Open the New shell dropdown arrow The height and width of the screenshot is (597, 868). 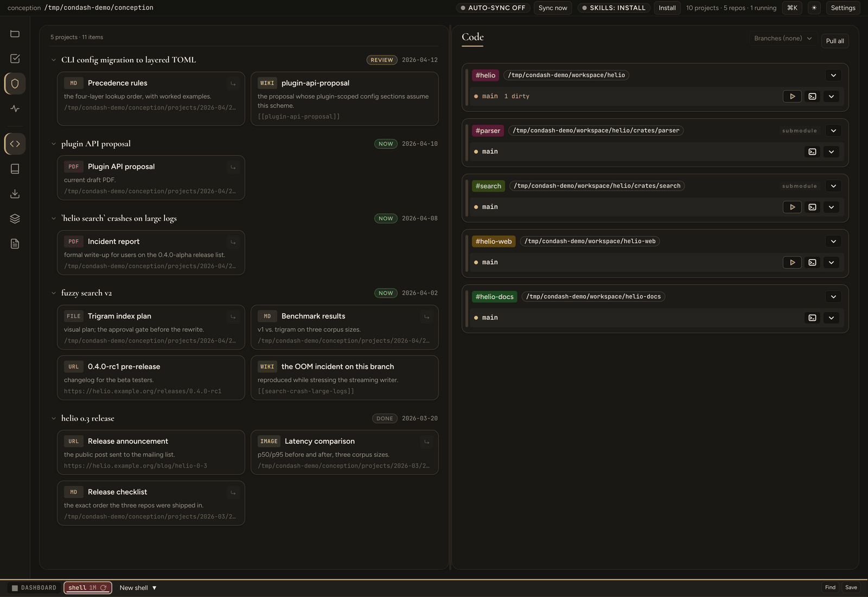[x=154, y=588]
